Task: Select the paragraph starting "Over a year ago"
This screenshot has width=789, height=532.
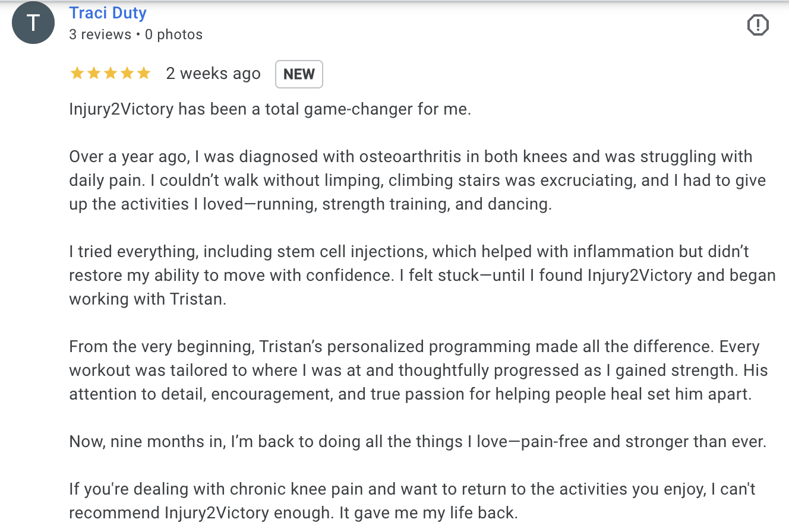Action: click(x=418, y=180)
